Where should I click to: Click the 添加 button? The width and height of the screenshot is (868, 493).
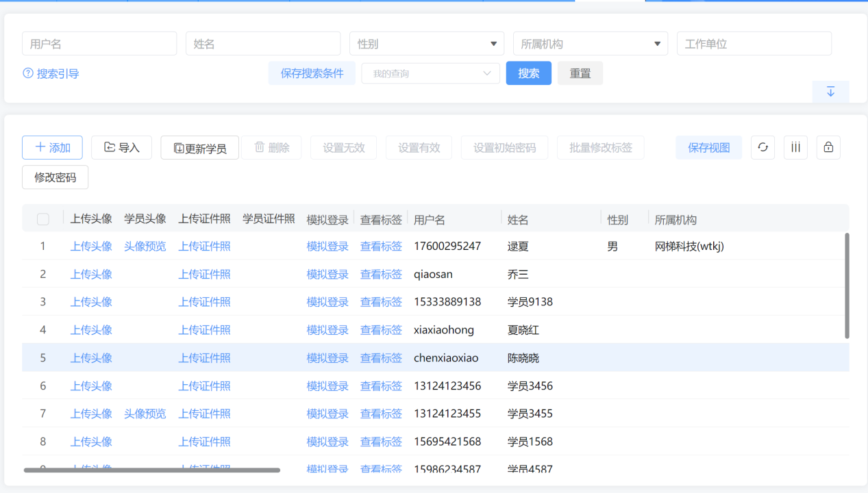coord(52,147)
